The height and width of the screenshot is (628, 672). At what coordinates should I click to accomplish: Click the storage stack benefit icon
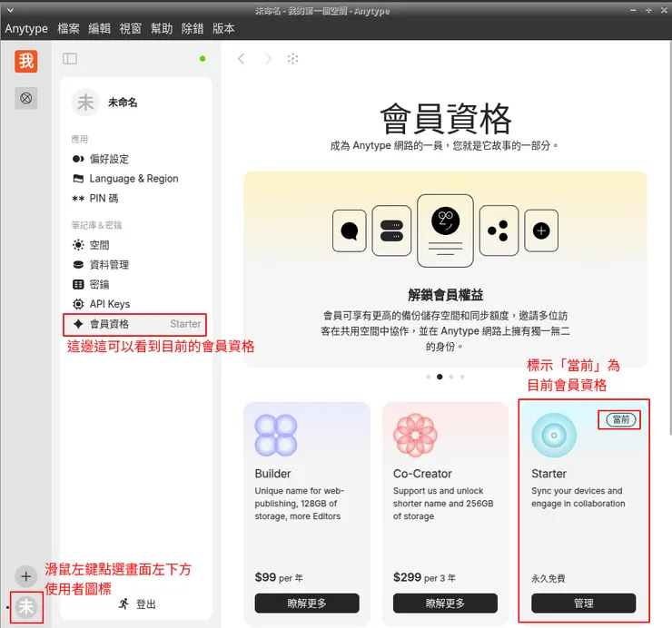391,231
